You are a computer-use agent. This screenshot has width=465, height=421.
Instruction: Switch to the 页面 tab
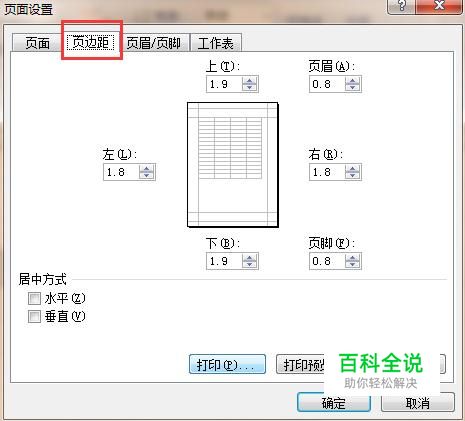(37, 43)
